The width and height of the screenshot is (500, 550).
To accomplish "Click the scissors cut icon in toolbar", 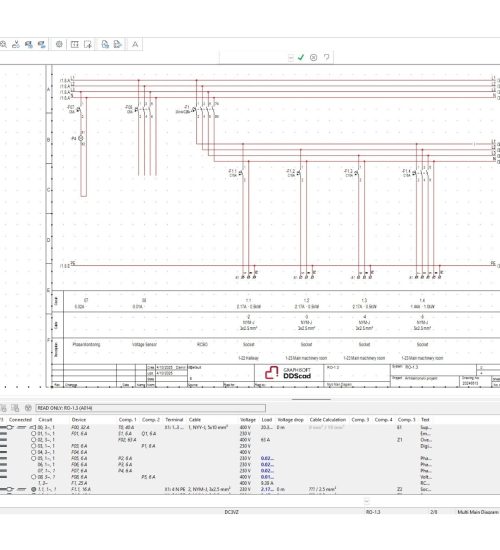I will (x=16, y=45).
